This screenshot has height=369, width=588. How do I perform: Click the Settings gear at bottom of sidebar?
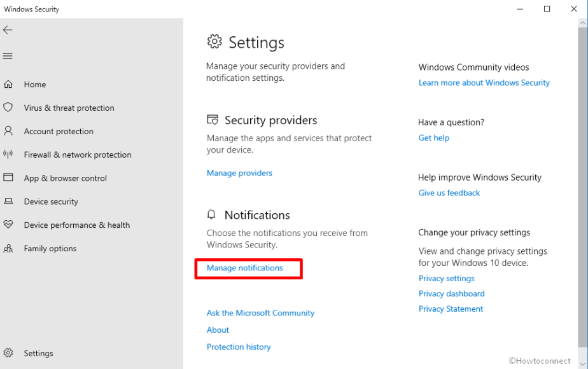[x=9, y=353]
